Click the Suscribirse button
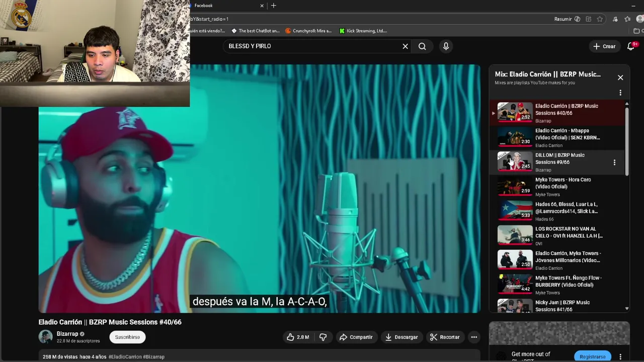Image resolution: width=644 pixels, height=362 pixels. [x=127, y=337]
